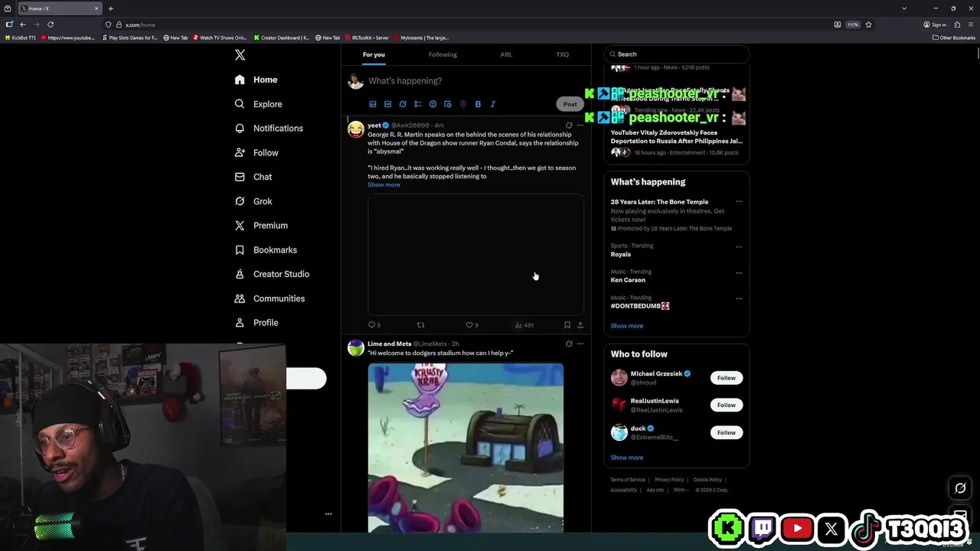Reply to the yeet post
The height and width of the screenshot is (551, 980).
(374, 325)
